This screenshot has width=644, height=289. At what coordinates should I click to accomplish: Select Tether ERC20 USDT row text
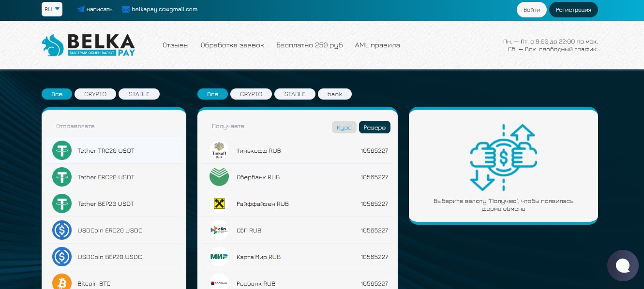(x=106, y=177)
